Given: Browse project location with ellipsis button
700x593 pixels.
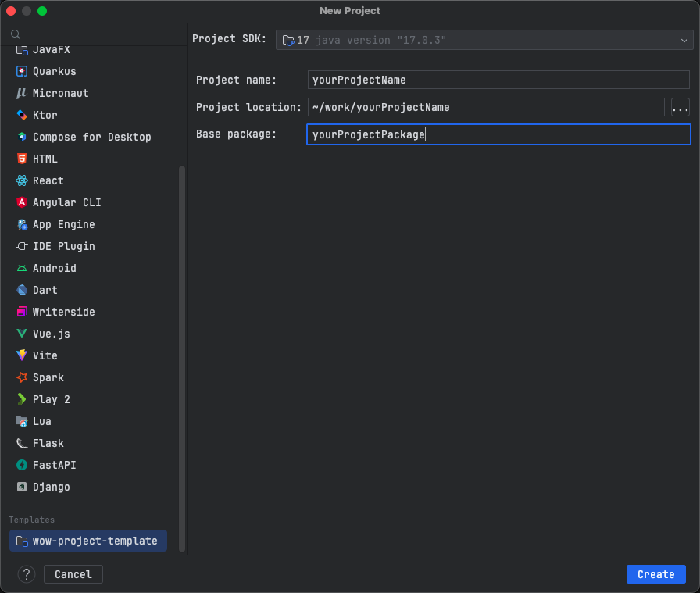Looking at the screenshot, I should click(680, 107).
